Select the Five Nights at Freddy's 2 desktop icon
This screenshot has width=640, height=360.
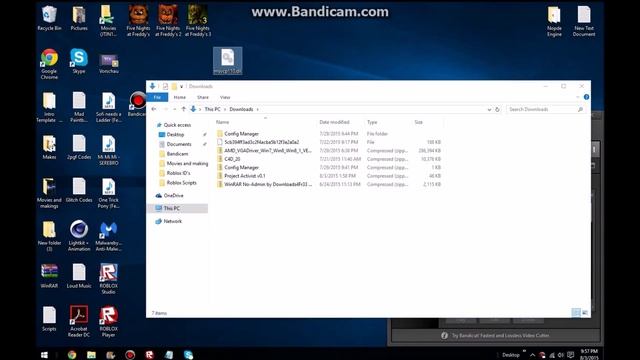[168, 21]
